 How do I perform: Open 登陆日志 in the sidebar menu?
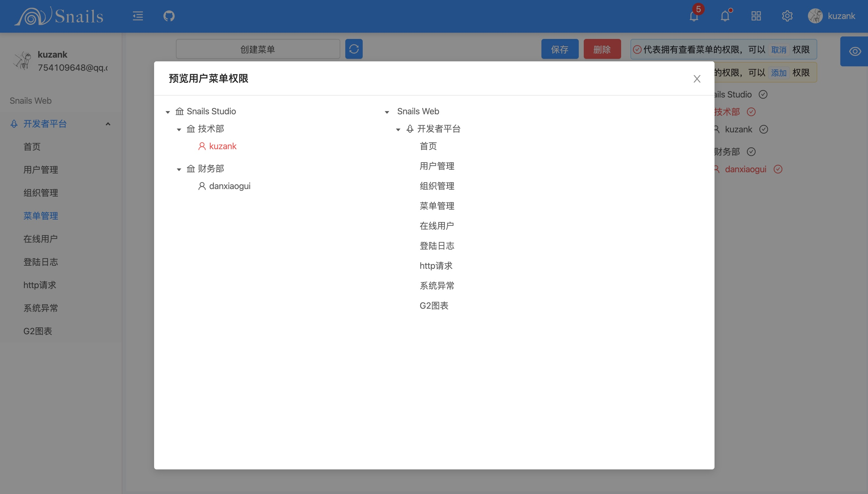click(41, 262)
